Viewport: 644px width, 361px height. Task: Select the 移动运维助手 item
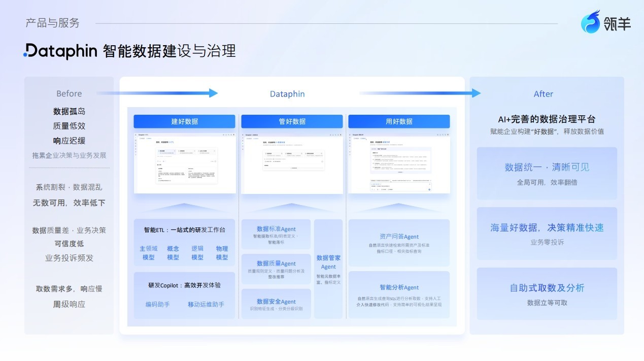pyautogui.click(x=206, y=305)
